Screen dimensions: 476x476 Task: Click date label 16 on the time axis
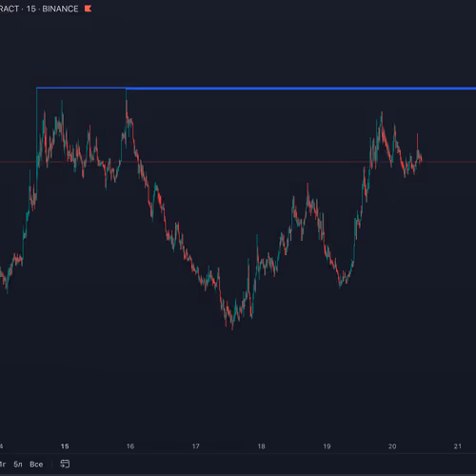(130, 446)
